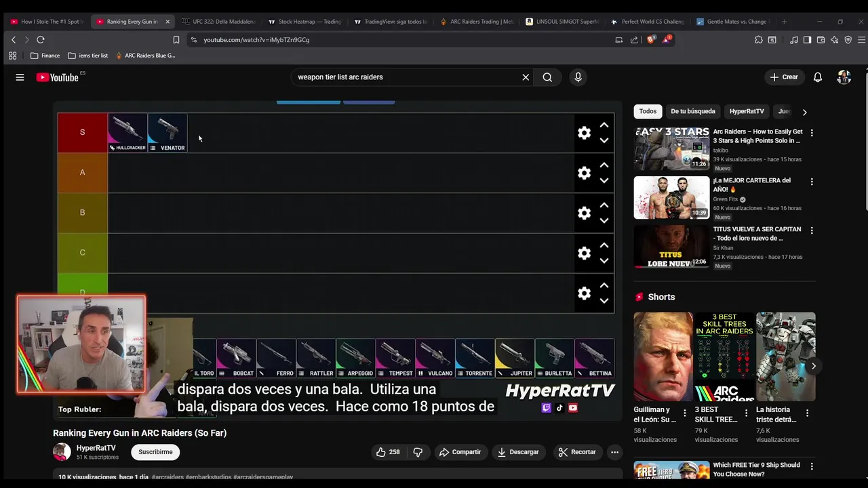Click the address bar URL
This screenshot has width=868, height=488.
coord(256,40)
